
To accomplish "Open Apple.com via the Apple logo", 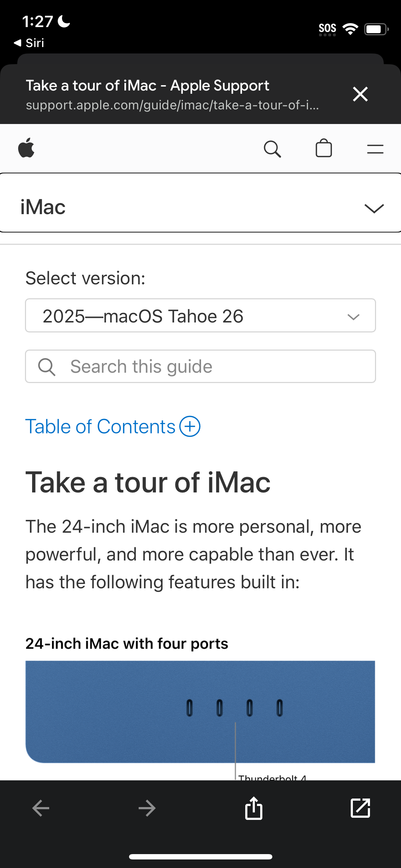I will click(27, 149).
